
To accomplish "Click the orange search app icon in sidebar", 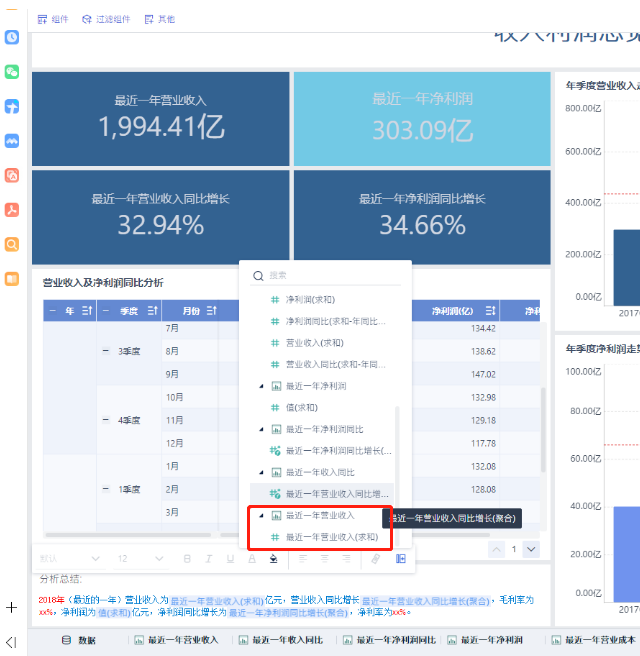I will point(12,244).
